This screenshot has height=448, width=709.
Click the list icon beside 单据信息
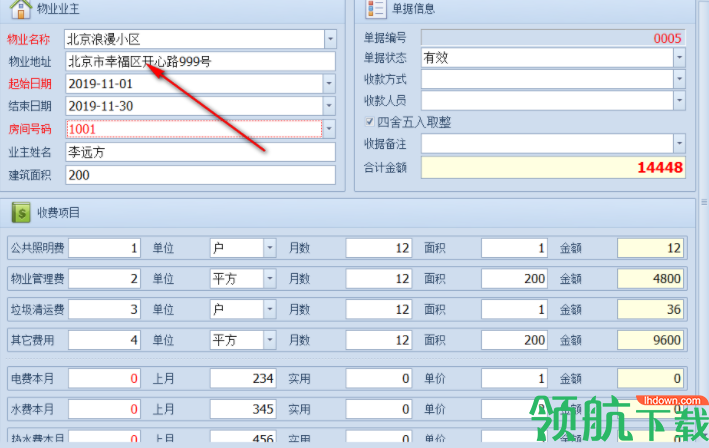[376, 9]
